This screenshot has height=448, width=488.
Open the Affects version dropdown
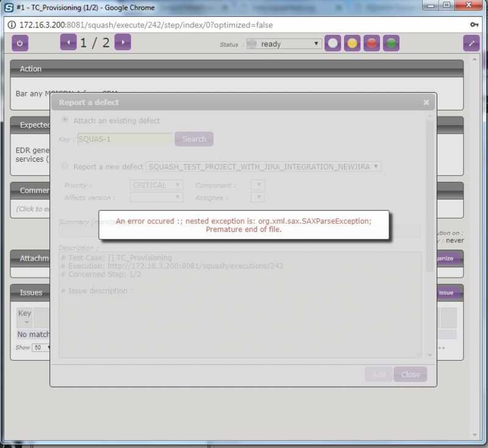click(x=157, y=197)
